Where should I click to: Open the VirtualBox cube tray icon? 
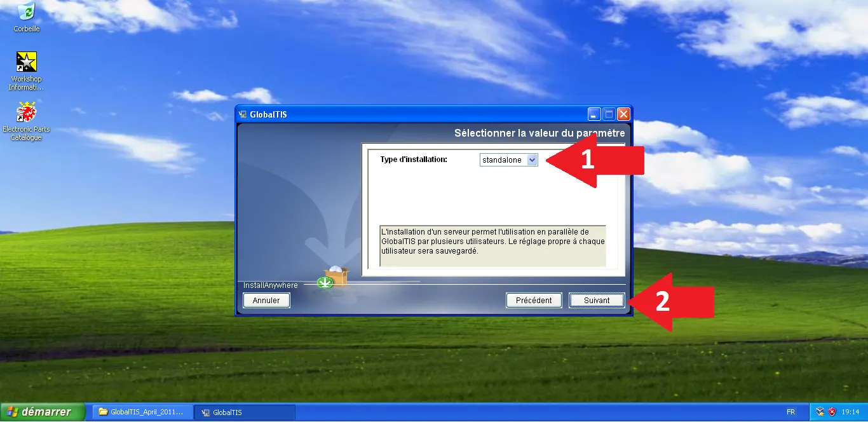click(x=820, y=412)
